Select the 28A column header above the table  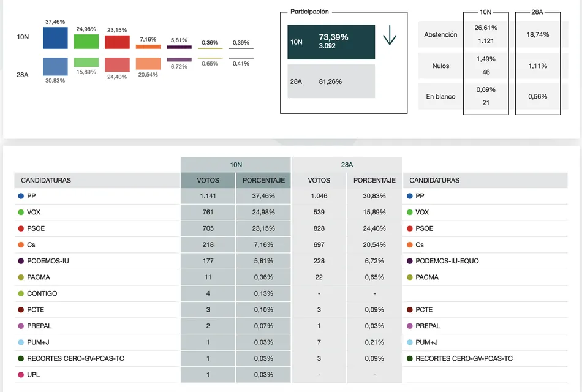tap(347, 165)
